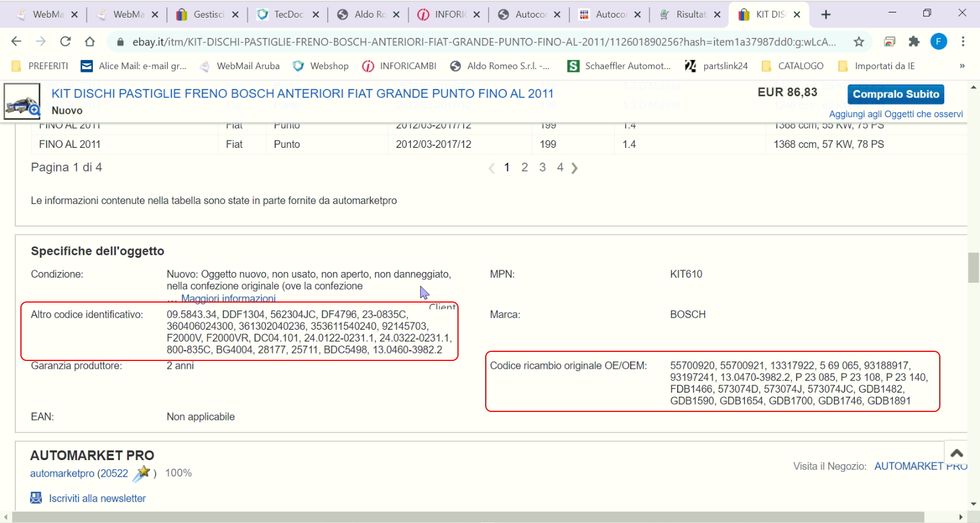Select the MPN value KIT610

click(686, 274)
